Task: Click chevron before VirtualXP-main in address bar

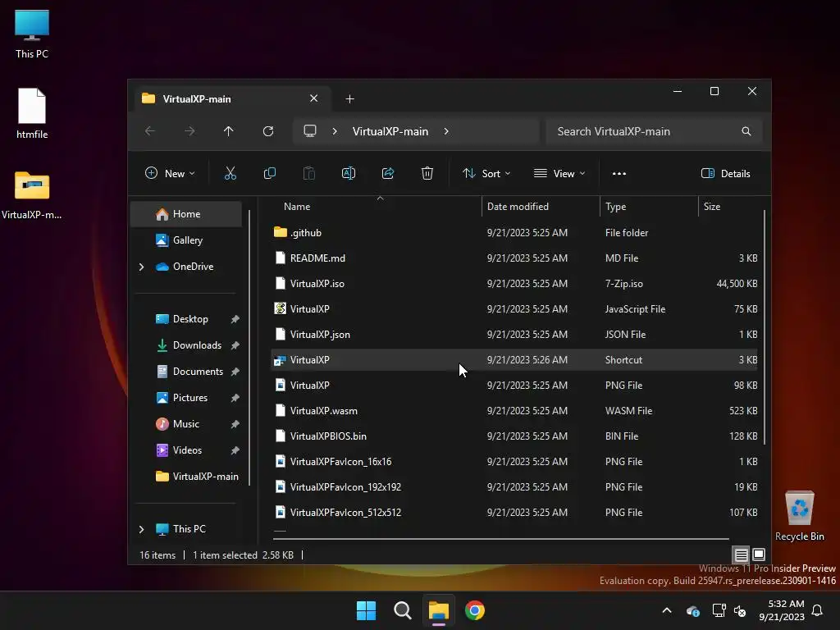Action: (335, 131)
